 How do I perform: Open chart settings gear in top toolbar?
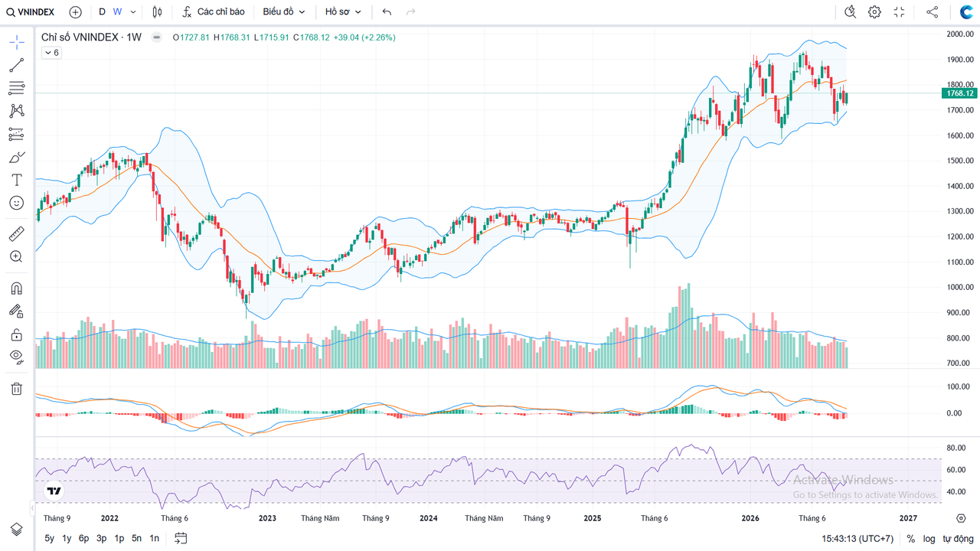point(874,12)
